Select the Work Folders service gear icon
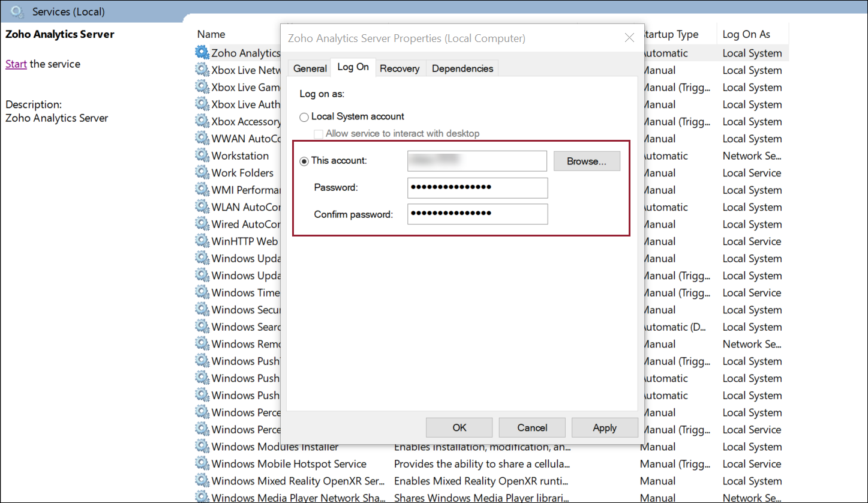The width and height of the screenshot is (868, 503). tap(202, 172)
